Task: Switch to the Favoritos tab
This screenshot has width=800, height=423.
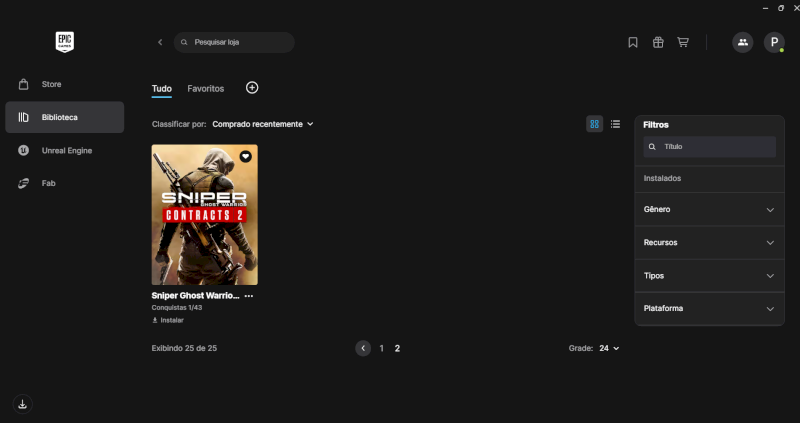Action: pyautogui.click(x=206, y=89)
